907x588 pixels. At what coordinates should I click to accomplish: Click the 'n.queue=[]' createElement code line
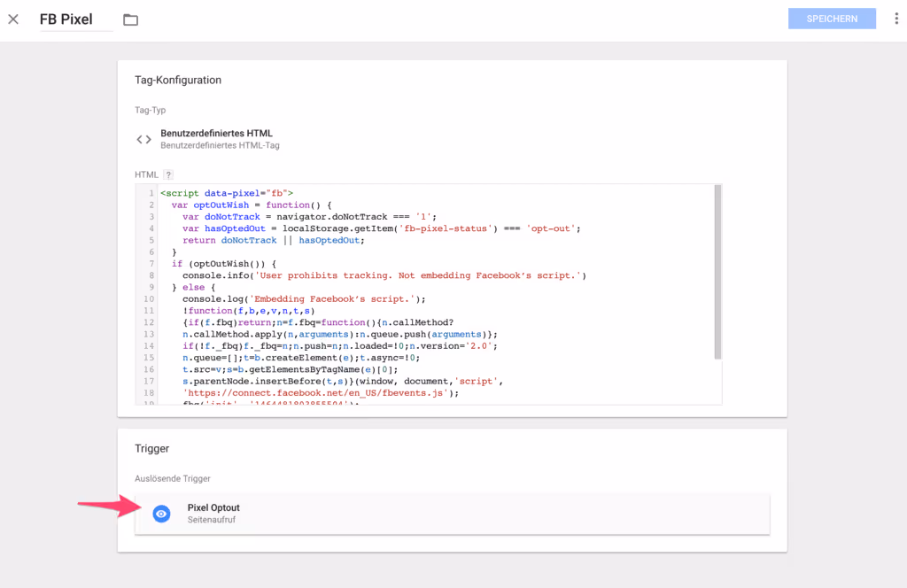(x=301, y=357)
